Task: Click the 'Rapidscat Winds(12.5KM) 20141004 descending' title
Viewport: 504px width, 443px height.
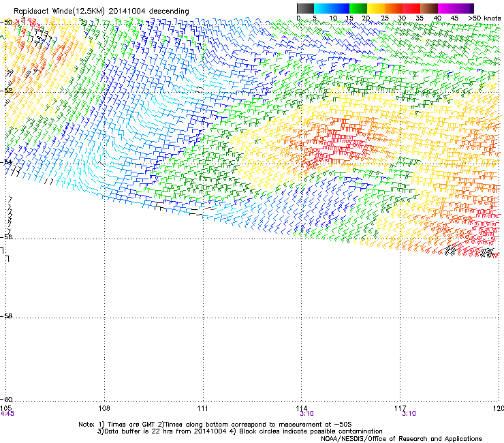Action: pyautogui.click(x=101, y=12)
